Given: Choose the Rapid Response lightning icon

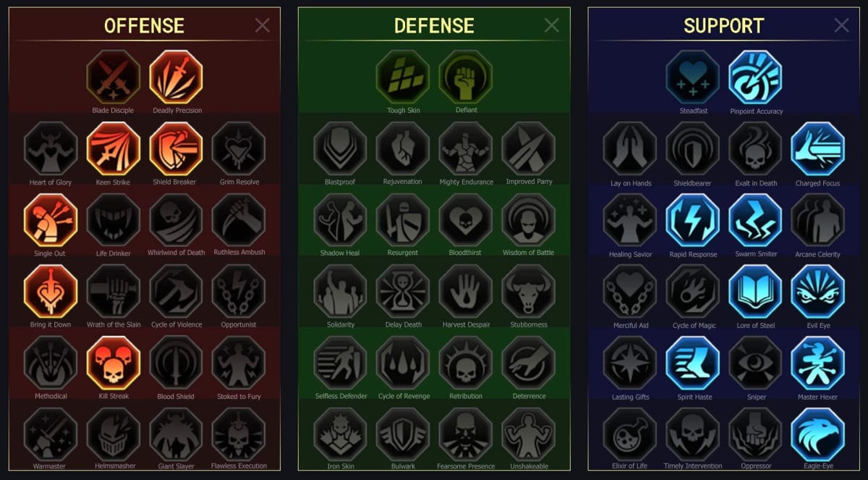Looking at the screenshot, I should (x=693, y=219).
